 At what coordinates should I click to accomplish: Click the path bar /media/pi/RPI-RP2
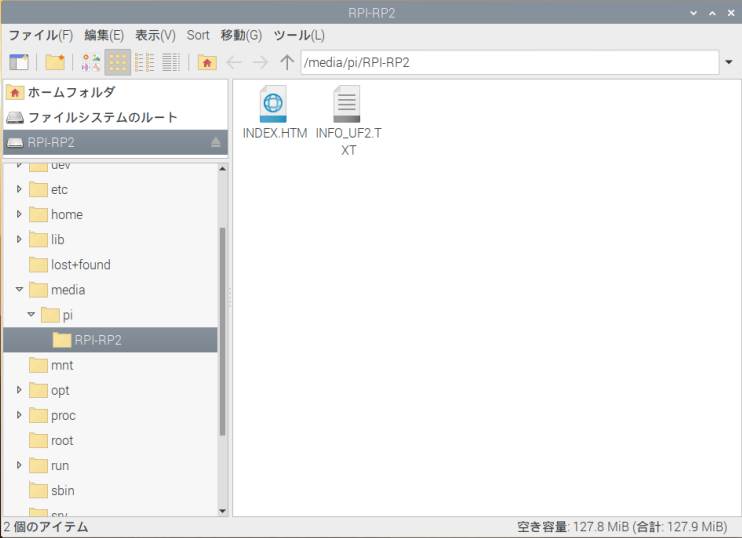(510, 62)
